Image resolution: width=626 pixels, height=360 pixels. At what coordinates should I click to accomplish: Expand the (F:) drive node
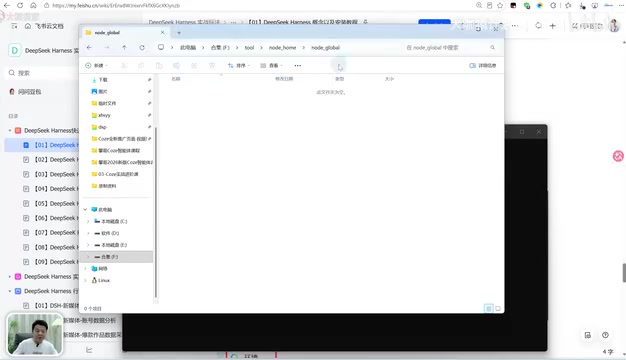point(88,257)
